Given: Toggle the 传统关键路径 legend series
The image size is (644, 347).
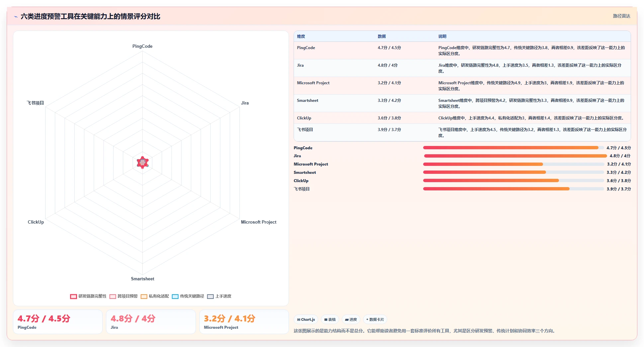Looking at the screenshot, I should tap(188, 296).
